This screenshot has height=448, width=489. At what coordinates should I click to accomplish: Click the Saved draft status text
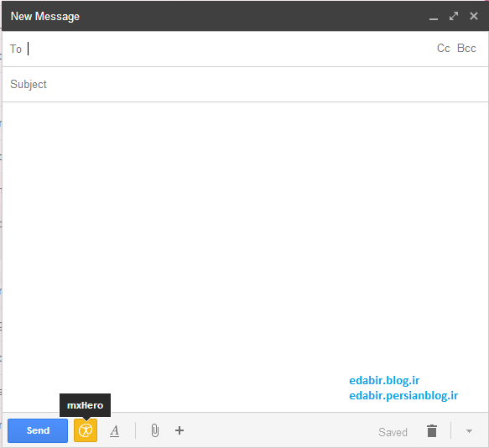[x=393, y=432]
